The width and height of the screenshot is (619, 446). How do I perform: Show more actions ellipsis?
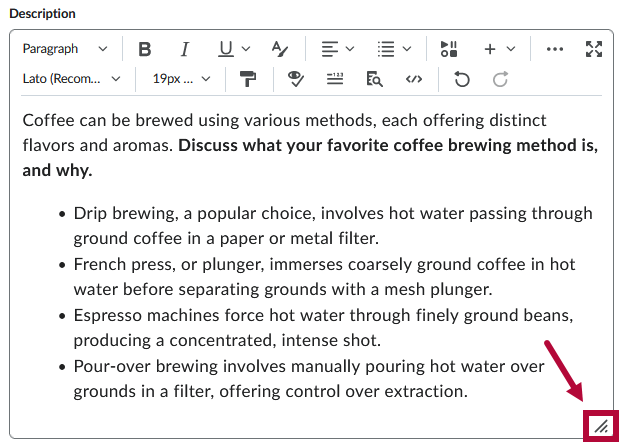pyautogui.click(x=555, y=49)
